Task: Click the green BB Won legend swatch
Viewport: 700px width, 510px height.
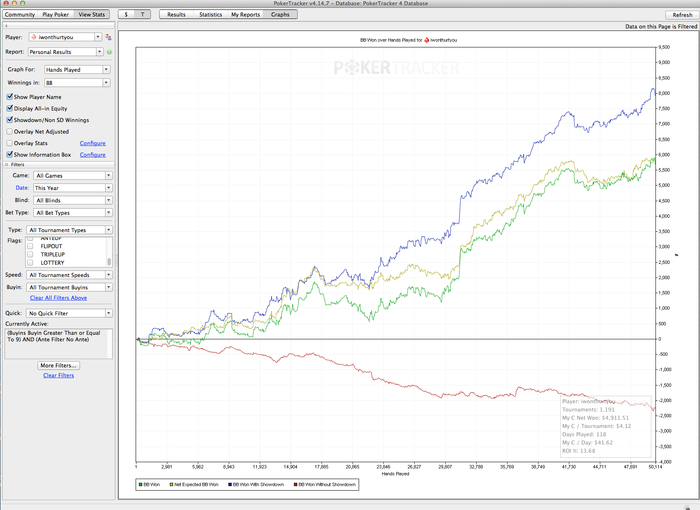Action: pos(141,485)
